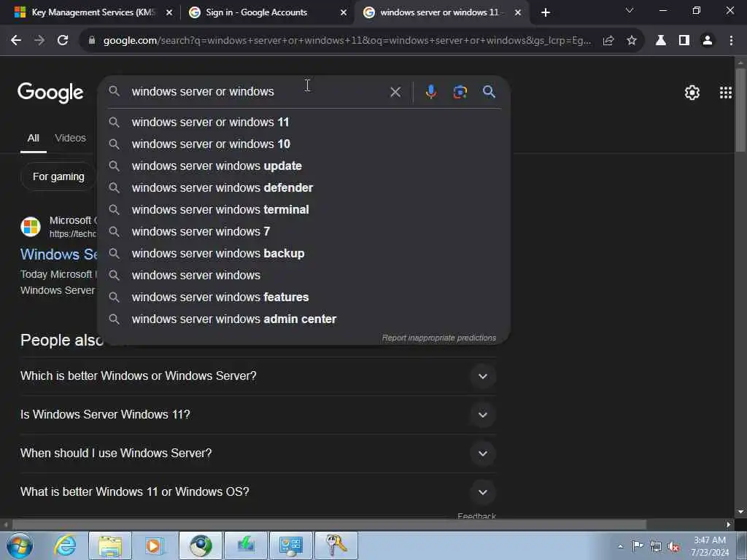Open the Google apps grid
Screen dimensions: 747x560
tap(726, 93)
